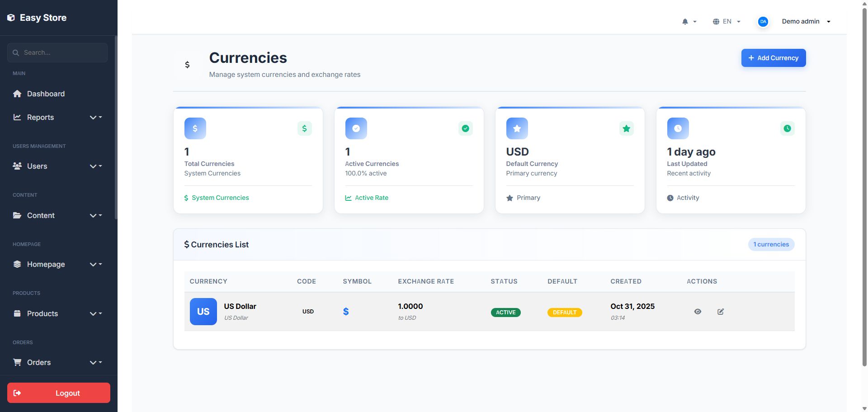Click the CURRENCY column header
Viewport: 868px width, 412px height.
click(208, 281)
